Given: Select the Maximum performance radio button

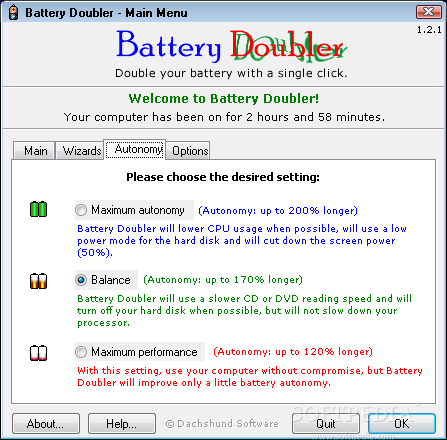Looking at the screenshot, I should pyautogui.click(x=81, y=352).
